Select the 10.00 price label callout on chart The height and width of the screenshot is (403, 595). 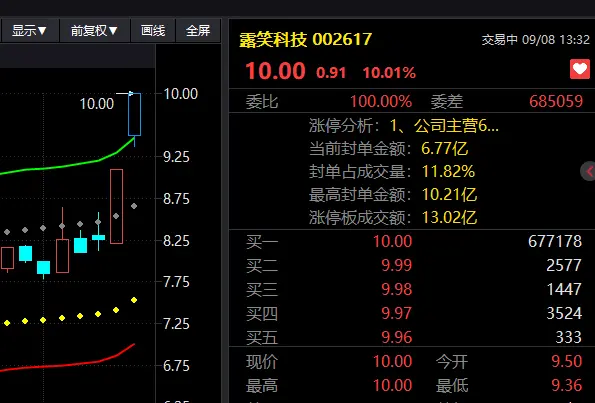click(x=97, y=104)
